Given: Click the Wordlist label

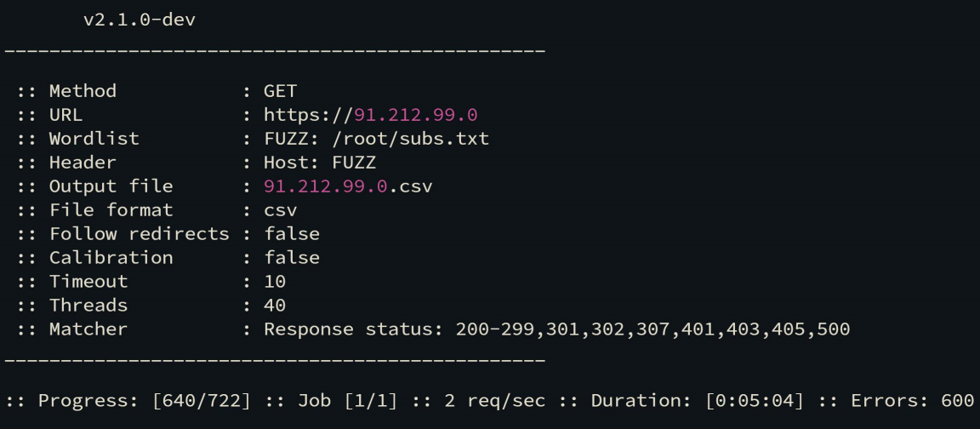Looking at the screenshot, I should coord(94,138).
